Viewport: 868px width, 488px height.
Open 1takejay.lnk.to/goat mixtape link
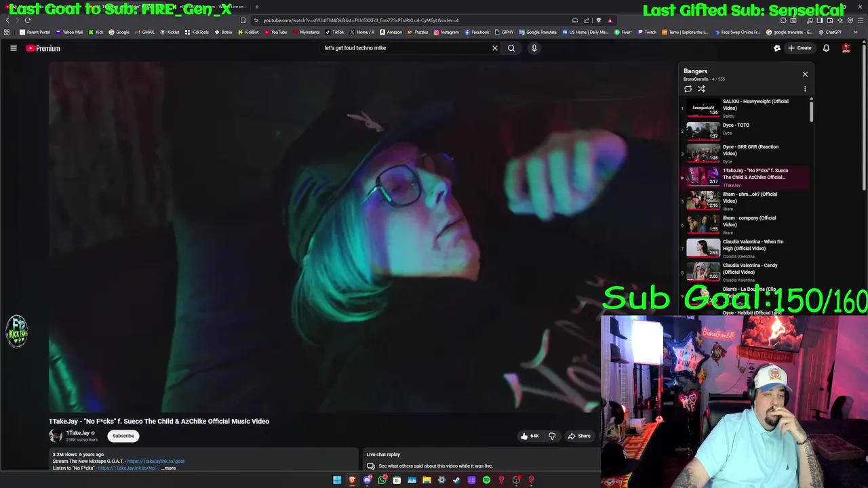[155, 462]
